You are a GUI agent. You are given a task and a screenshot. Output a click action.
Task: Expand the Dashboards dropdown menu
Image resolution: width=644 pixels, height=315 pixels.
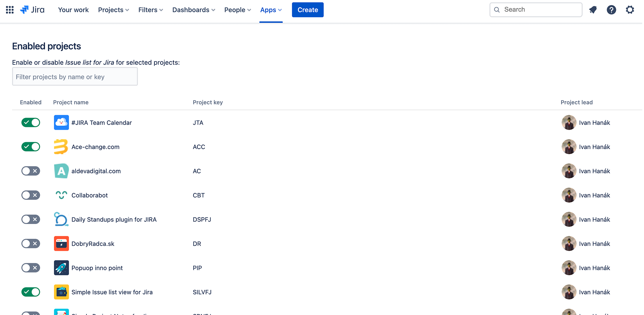point(194,10)
